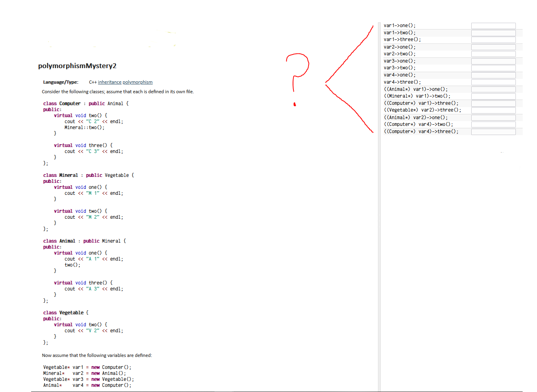Click the field beside ((Mineral*) var1)->two();
The width and height of the screenshot is (537, 392).
(493, 96)
